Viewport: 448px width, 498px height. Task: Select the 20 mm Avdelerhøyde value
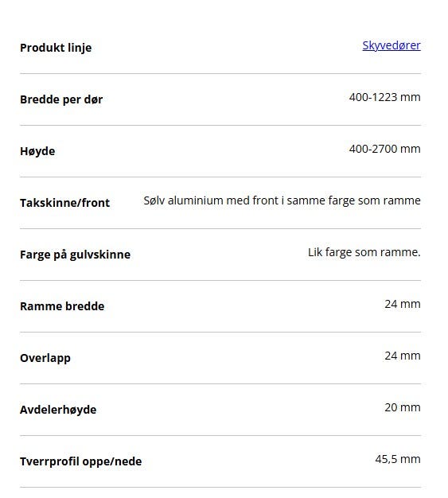403,407
